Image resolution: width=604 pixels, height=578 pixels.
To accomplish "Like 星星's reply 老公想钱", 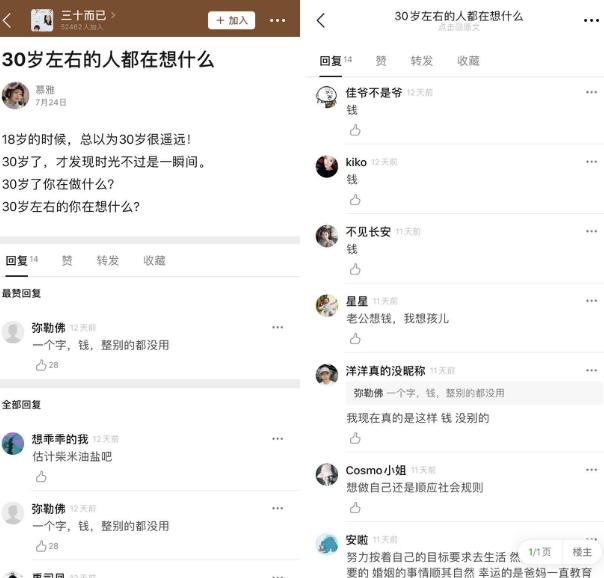I will (355, 338).
